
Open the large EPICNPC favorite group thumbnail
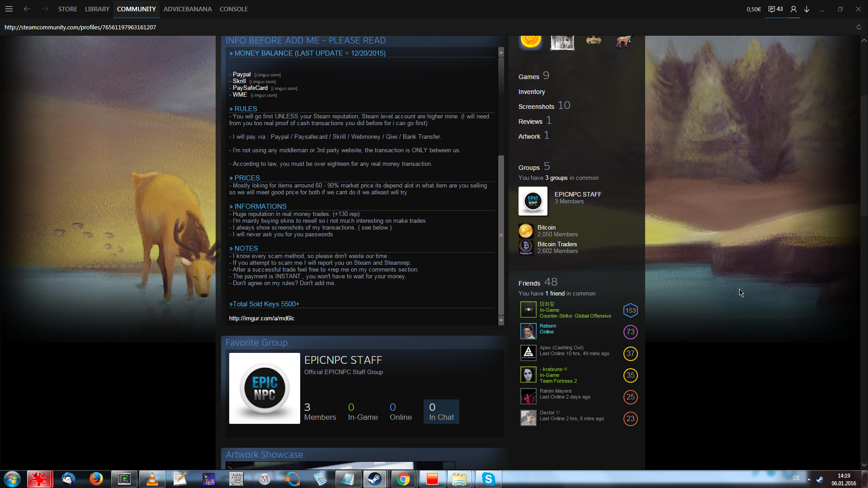264,388
